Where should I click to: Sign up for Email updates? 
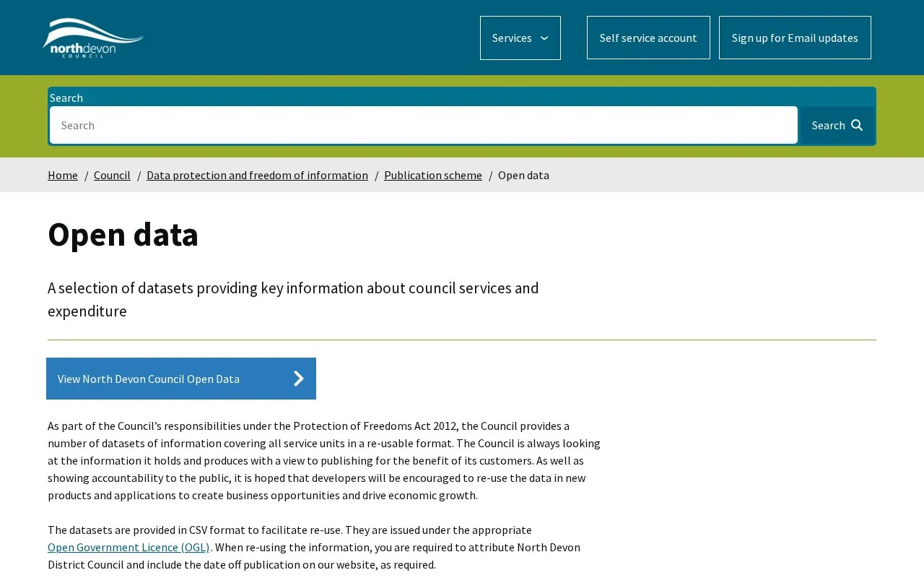[795, 38]
